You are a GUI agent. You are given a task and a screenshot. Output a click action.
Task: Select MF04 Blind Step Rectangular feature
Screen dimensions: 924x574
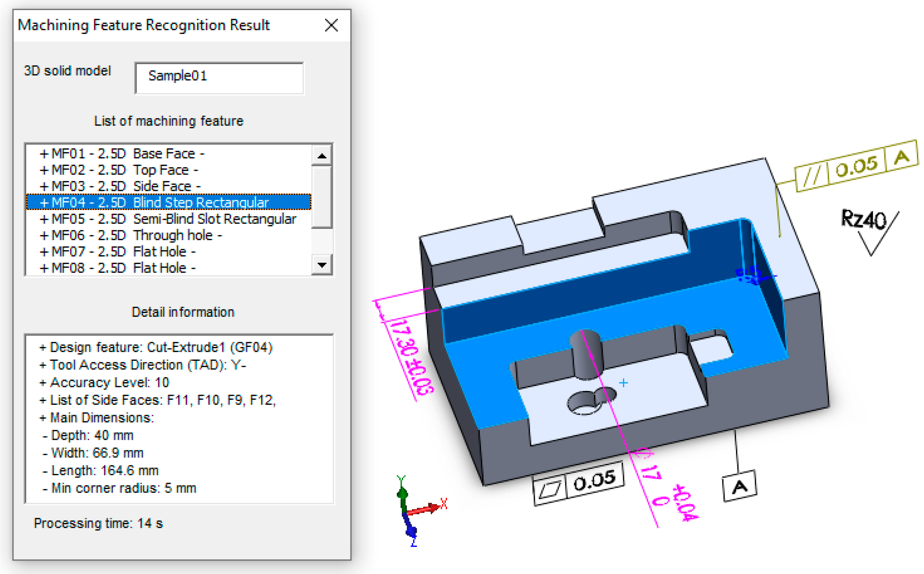(159, 202)
